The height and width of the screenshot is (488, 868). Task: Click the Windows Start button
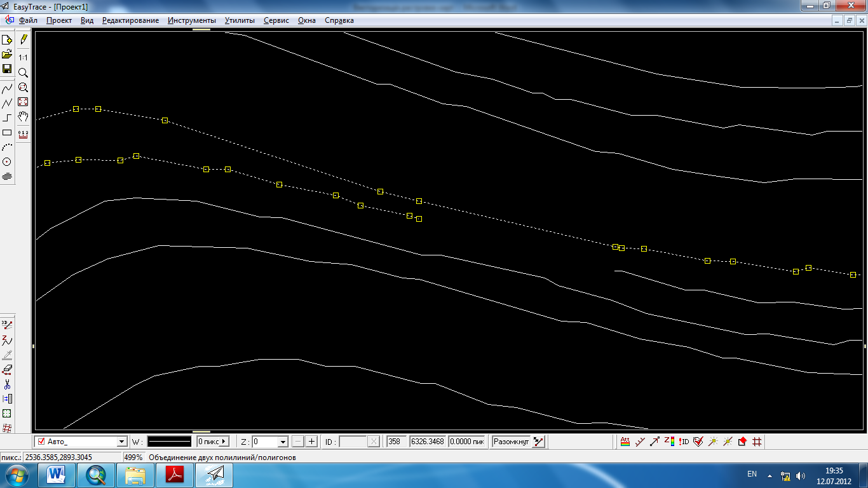point(17,475)
